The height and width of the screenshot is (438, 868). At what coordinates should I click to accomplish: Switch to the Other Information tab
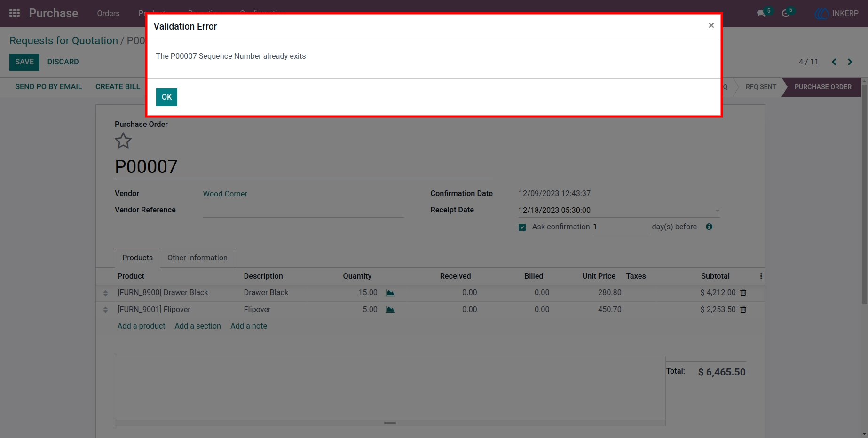[x=197, y=258]
